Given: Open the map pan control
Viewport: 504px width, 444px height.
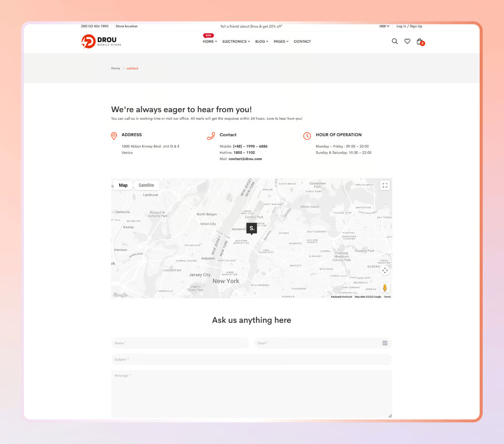Looking at the screenshot, I should pos(385,271).
